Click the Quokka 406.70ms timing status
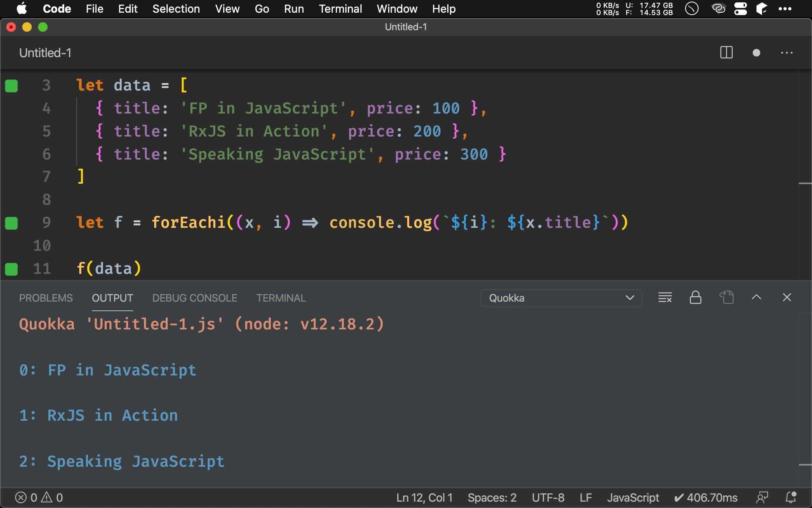The width and height of the screenshot is (812, 508). click(706, 498)
